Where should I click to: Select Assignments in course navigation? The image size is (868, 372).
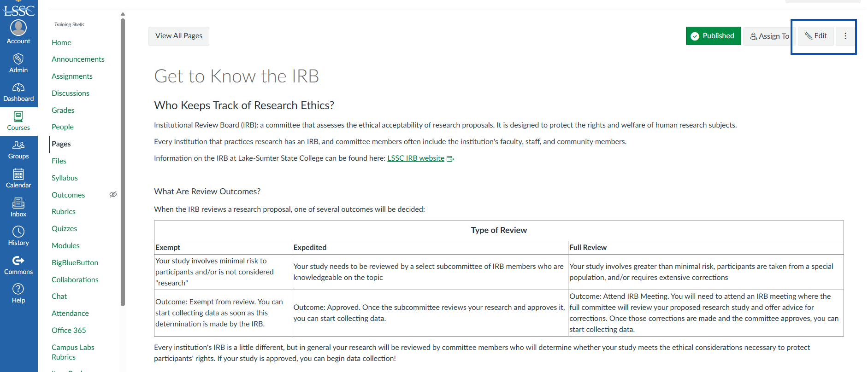tap(72, 76)
